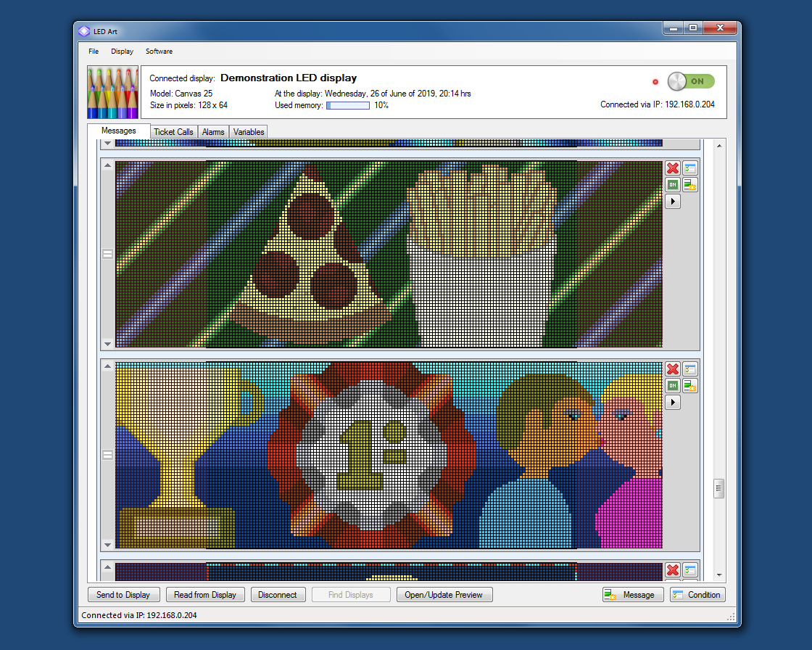Image resolution: width=812 pixels, height=650 pixels.
Task: Click the colored pencils logo image
Action: (112, 92)
